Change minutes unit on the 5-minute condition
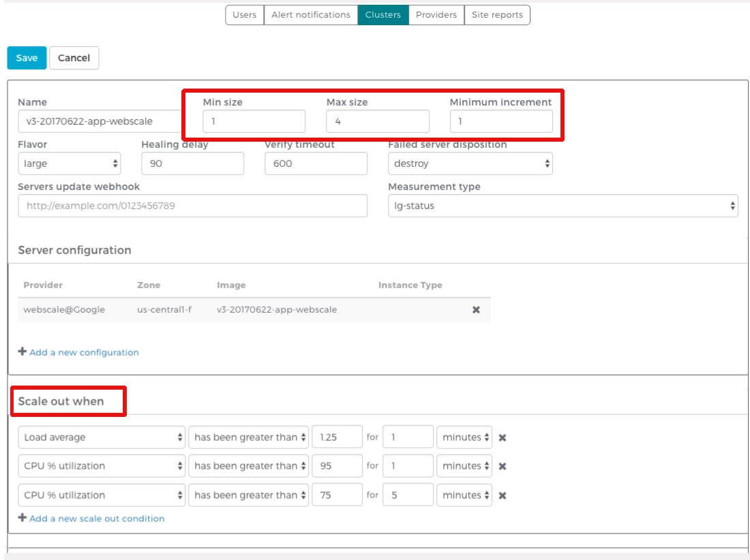Viewport: 750px width, 560px height. 464,495
